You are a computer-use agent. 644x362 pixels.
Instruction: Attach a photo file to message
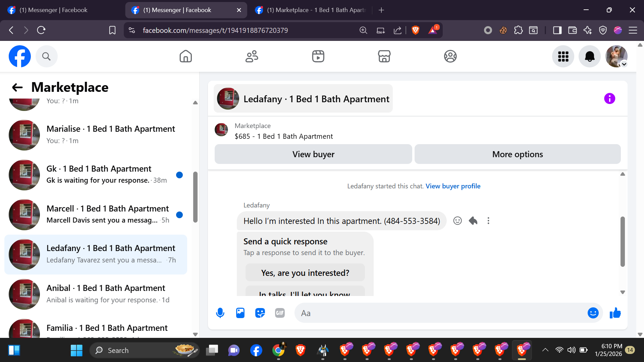[240, 313]
